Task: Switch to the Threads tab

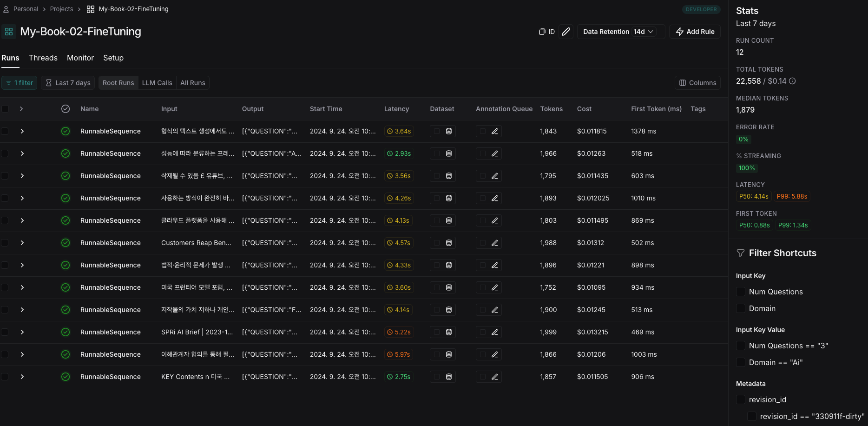Action: (43, 58)
